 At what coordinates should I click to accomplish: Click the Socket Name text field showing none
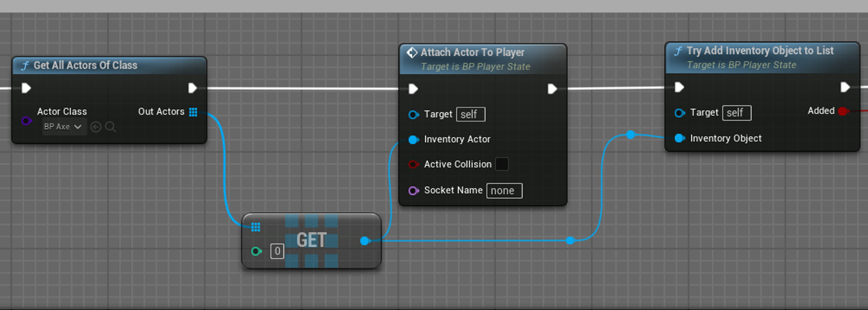[x=503, y=190]
